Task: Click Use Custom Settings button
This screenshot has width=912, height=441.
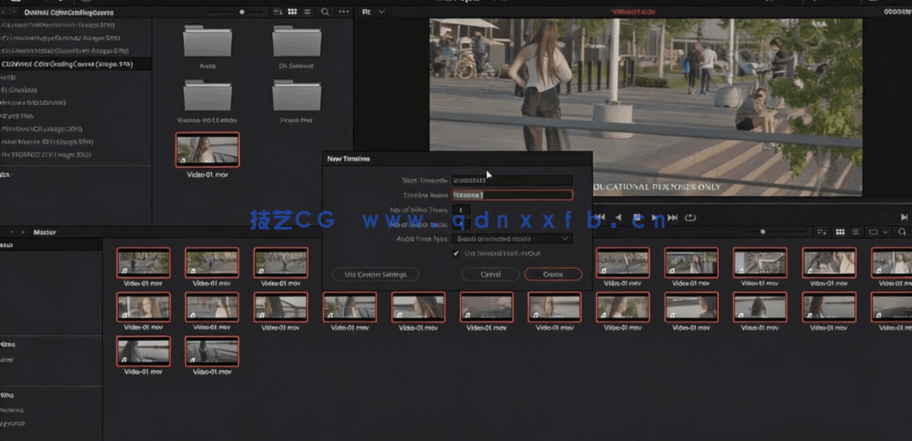Action: [x=375, y=274]
